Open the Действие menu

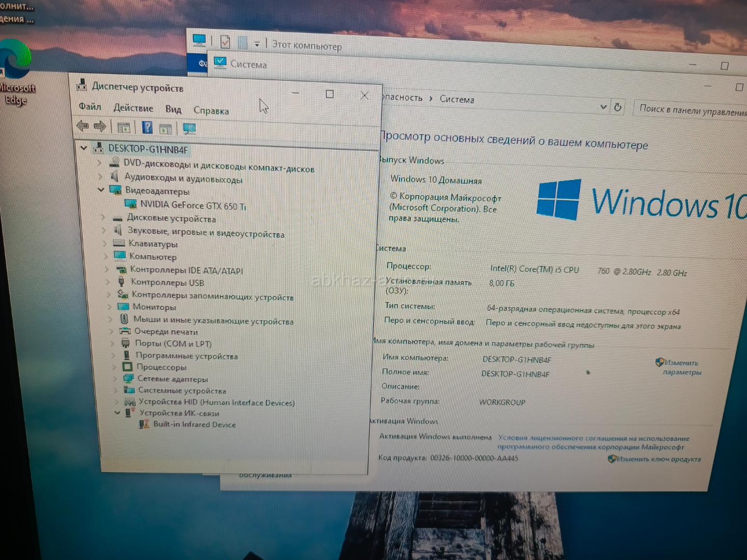pyautogui.click(x=133, y=108)
